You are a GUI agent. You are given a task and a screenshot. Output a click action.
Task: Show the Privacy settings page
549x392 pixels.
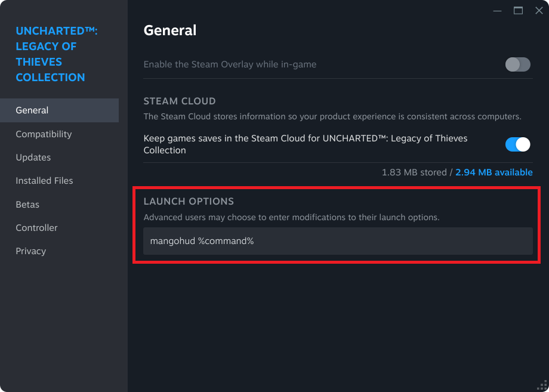[x=59, y=251]
